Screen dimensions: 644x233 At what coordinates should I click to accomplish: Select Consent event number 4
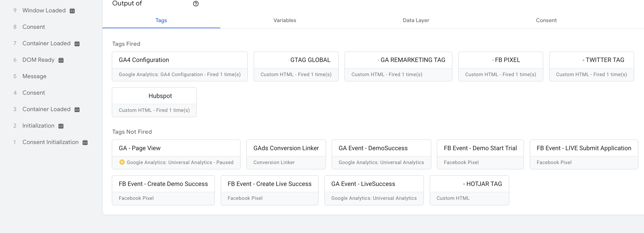33,93
